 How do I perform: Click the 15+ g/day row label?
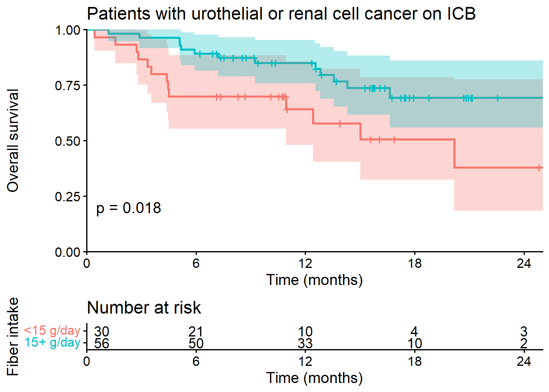tap(52, 342)
